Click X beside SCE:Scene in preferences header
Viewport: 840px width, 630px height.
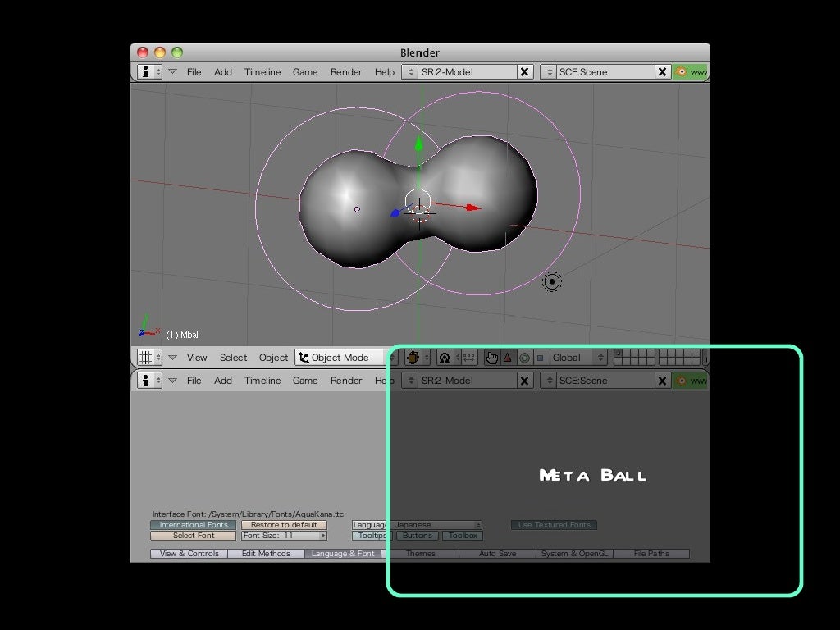[x=663, y=381]
